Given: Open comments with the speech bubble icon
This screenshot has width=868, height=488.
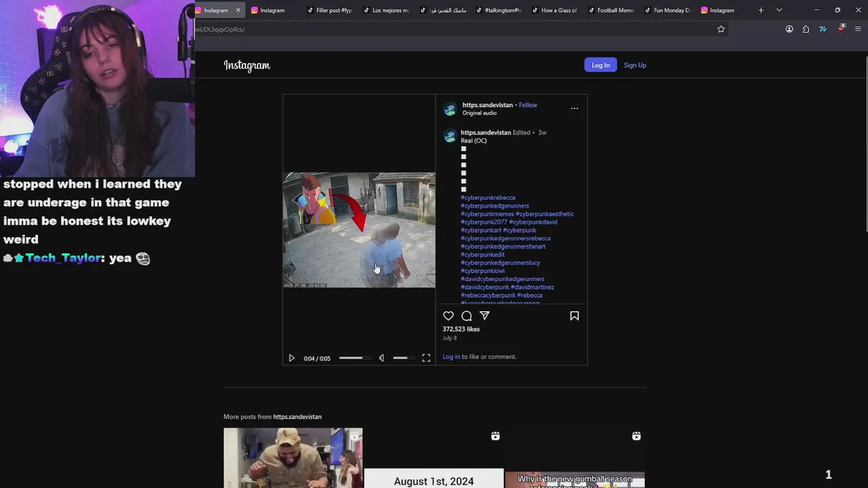Looking at the screenshot, I should [x=467, y=316].
